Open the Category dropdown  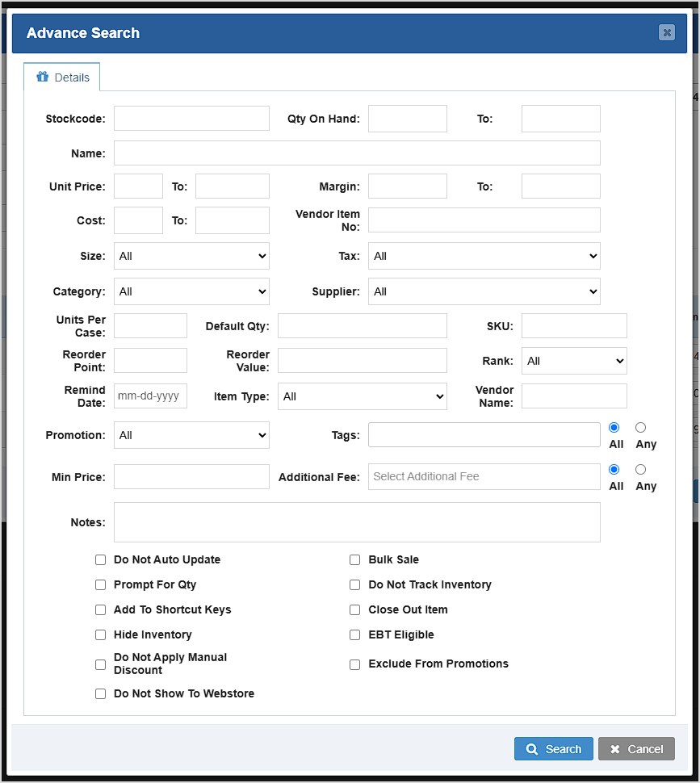(x=191, y=291)
